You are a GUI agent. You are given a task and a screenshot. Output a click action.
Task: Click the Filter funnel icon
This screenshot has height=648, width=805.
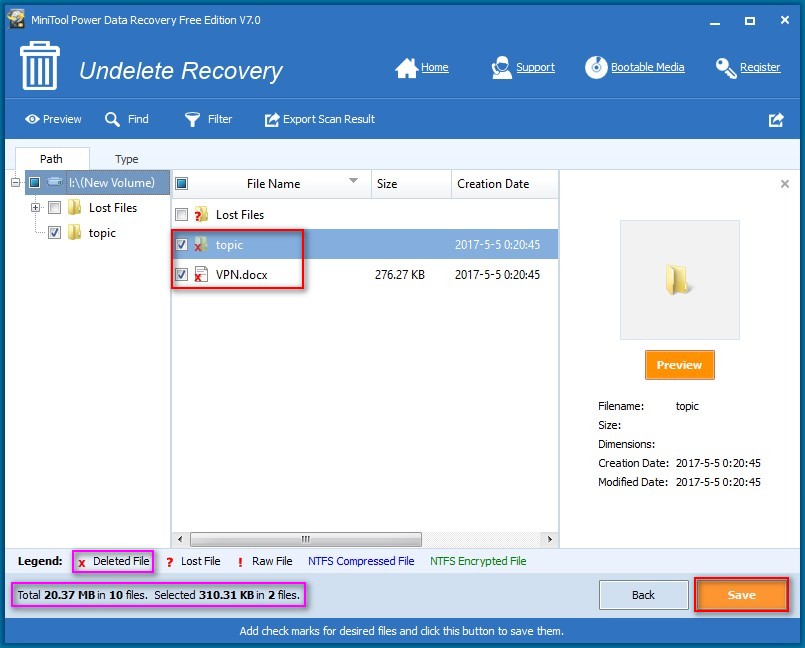pyautogui.click(x=193, y=119)
